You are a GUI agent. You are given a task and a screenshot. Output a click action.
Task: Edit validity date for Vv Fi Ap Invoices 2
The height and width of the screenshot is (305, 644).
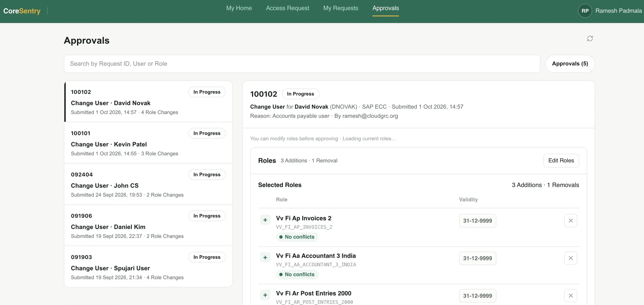(x=478, y=221)
